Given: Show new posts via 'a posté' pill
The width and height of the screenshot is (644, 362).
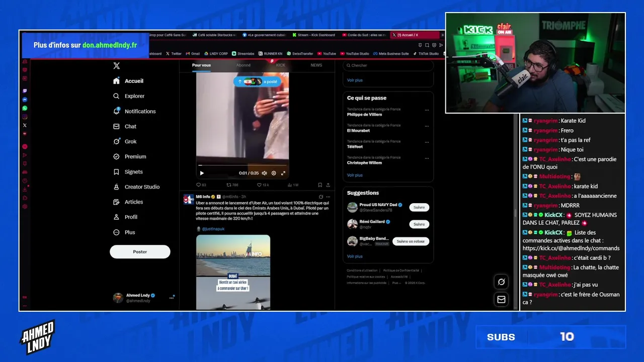Looking at the screenshot, I should tap(257, 81).
